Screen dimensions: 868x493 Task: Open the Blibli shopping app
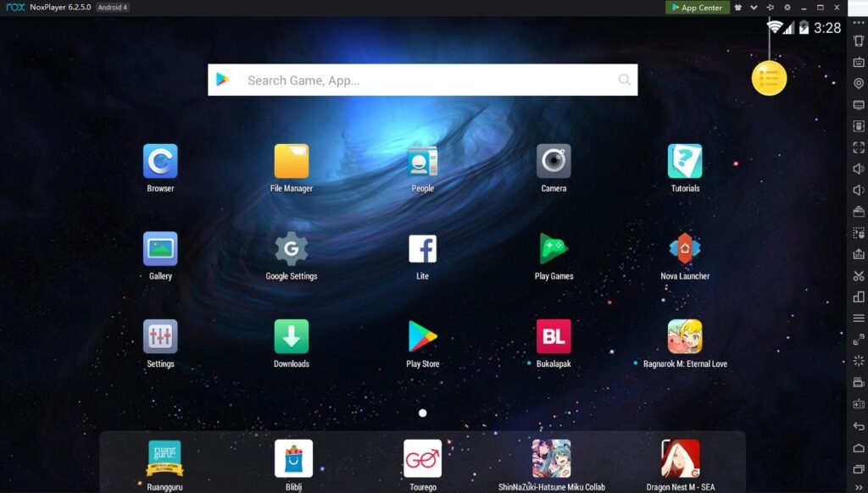[293, 459]
